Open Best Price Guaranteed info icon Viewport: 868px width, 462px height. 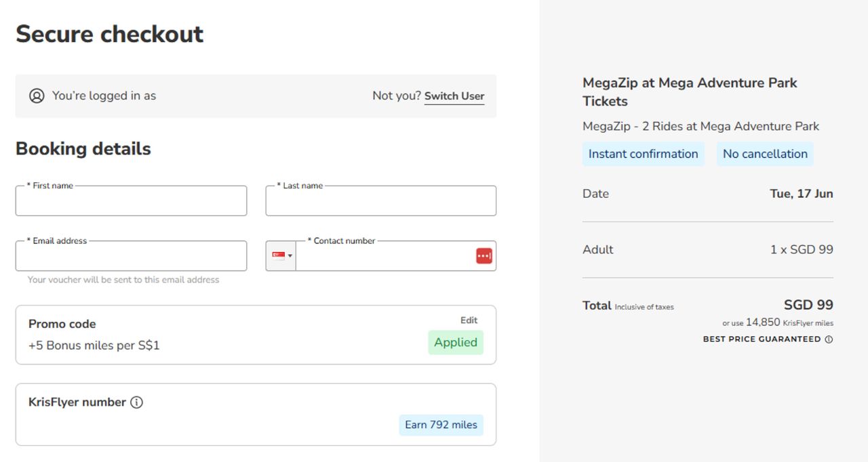pyautogui.click(x=829, y=339)
